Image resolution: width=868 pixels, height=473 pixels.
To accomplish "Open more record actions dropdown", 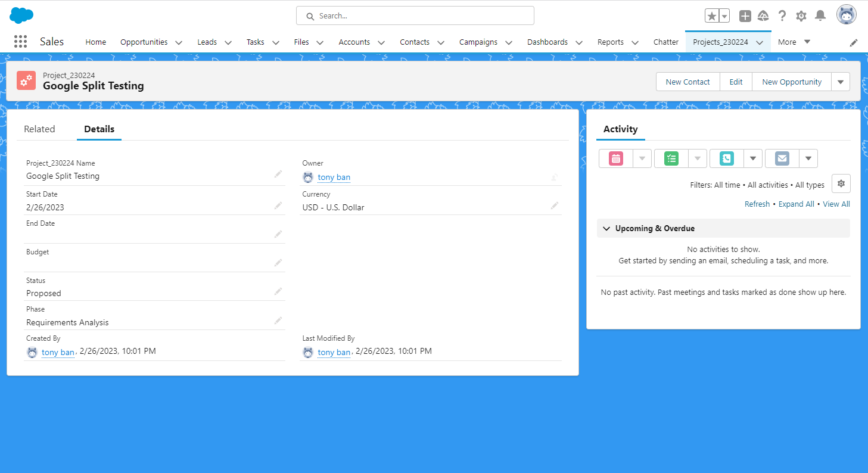I will coord(841,82).
